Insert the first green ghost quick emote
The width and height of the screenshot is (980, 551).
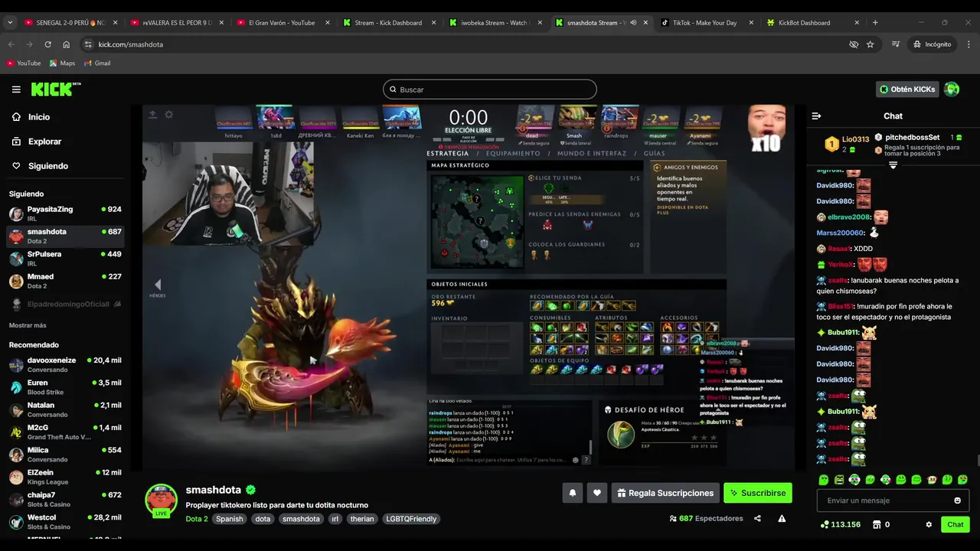pyautogui.click(x=824, y=480)
